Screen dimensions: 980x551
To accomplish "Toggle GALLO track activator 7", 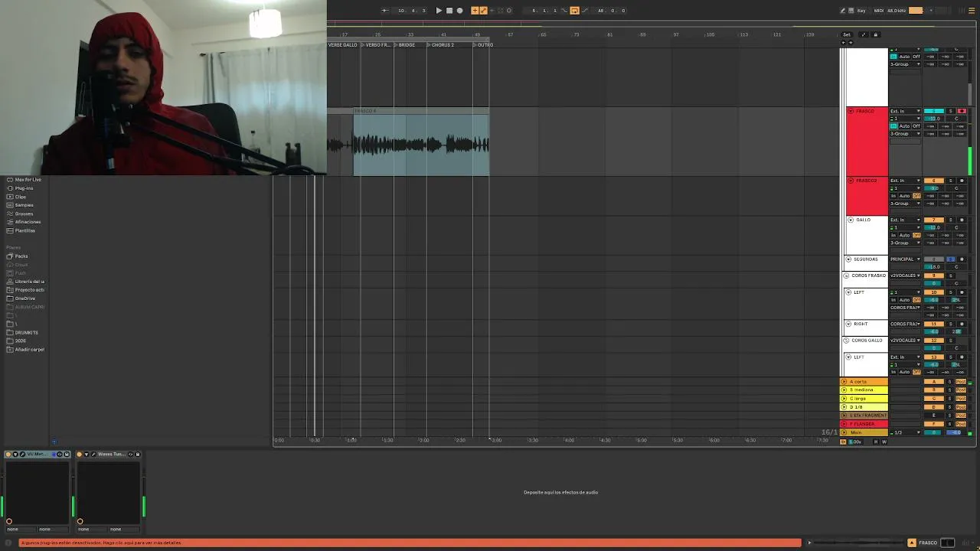I will click(934, 220).
